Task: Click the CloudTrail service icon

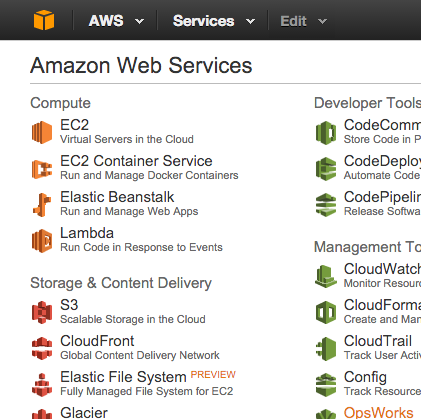Action: 326,349
